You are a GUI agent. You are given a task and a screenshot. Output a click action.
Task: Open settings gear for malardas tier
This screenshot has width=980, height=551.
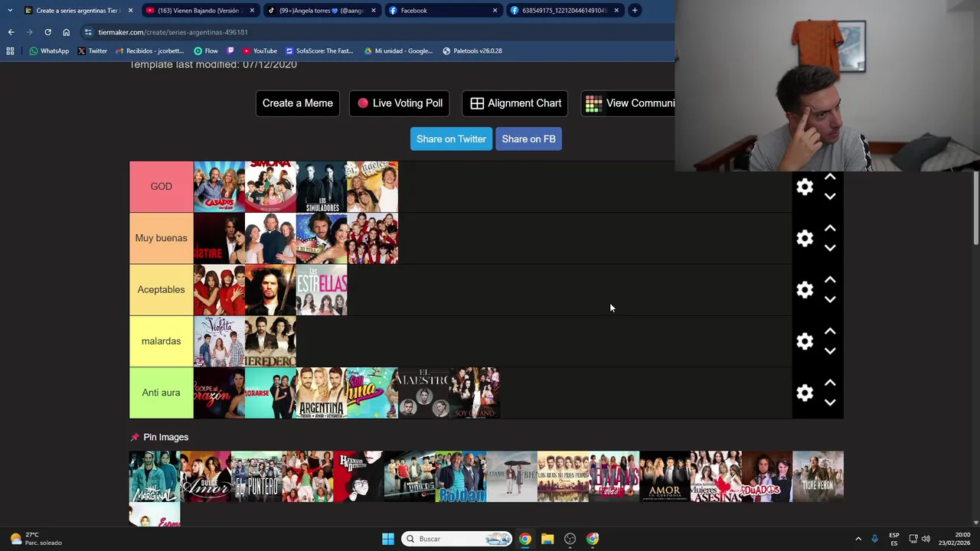click(805, 341)
